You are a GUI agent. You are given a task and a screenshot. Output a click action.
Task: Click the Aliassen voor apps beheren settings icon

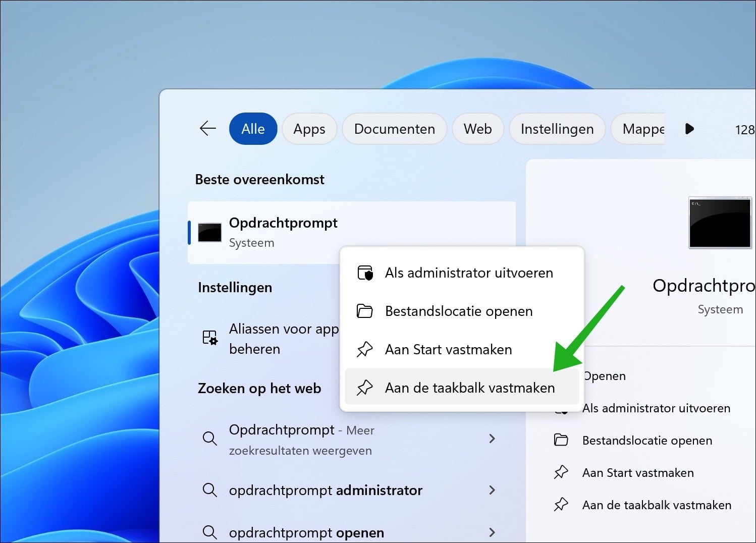(209, 338)
